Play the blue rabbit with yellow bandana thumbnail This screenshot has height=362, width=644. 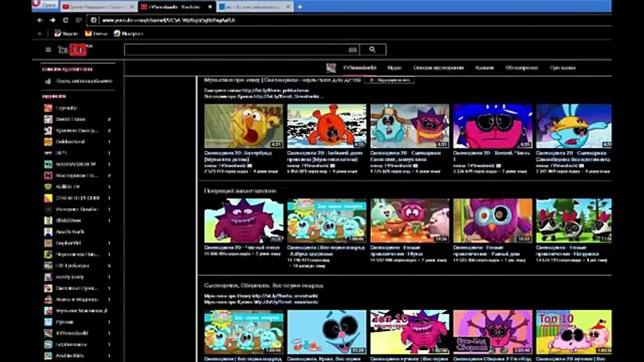pos(574,126)
